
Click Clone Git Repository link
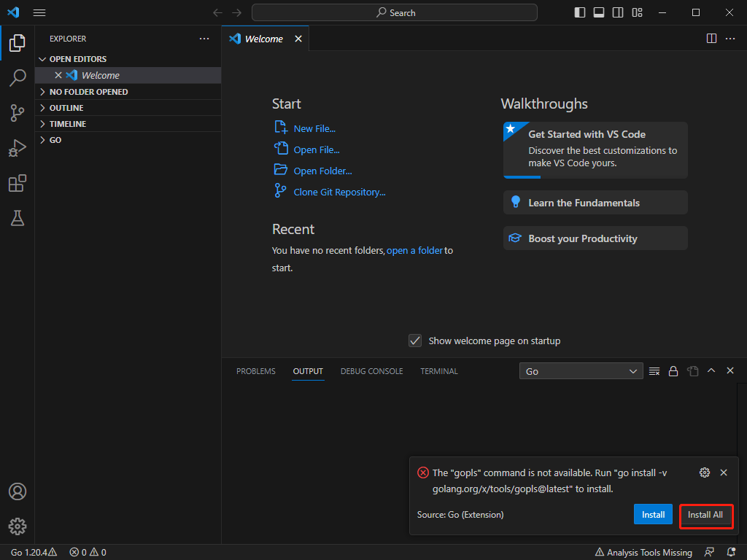(339, 192)
